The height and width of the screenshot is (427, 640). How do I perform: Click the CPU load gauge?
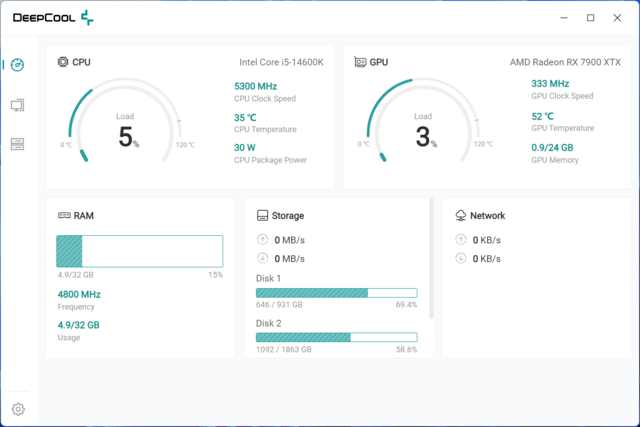125,120
